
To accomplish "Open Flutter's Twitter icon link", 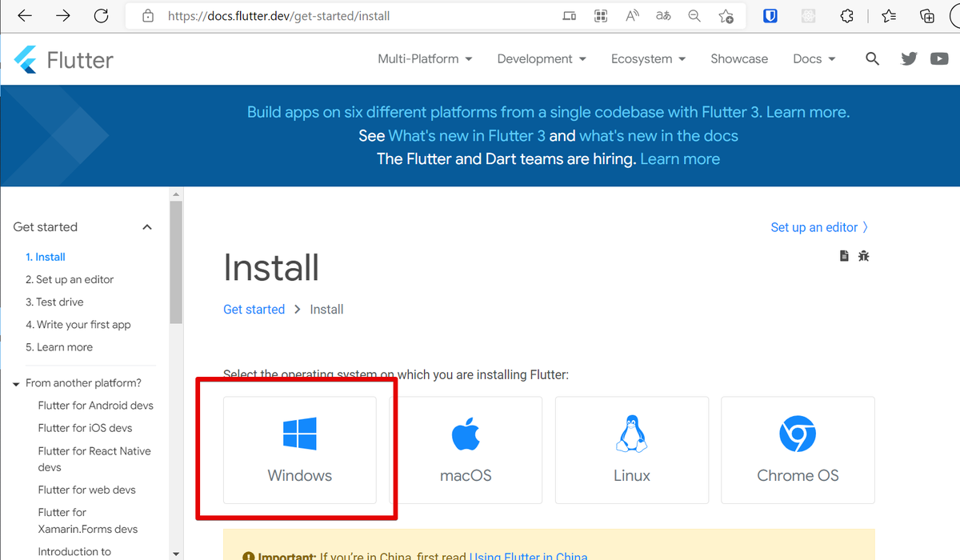I will point(909,58).
